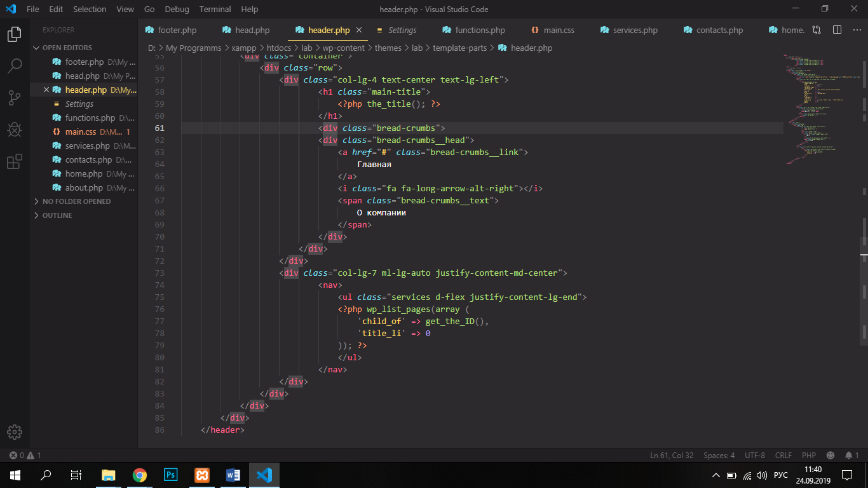The width and height of the screenshot is (868, 488).
Task: Open the Extensions view
Action: [x=14, y=162]
